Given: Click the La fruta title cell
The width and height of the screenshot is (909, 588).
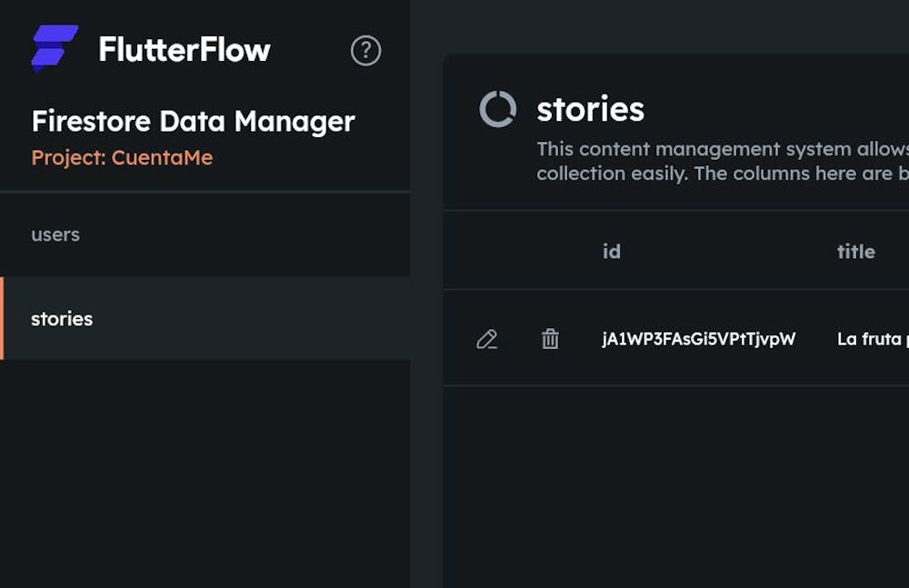Looking at the screenshot, I should pos(871,339).
